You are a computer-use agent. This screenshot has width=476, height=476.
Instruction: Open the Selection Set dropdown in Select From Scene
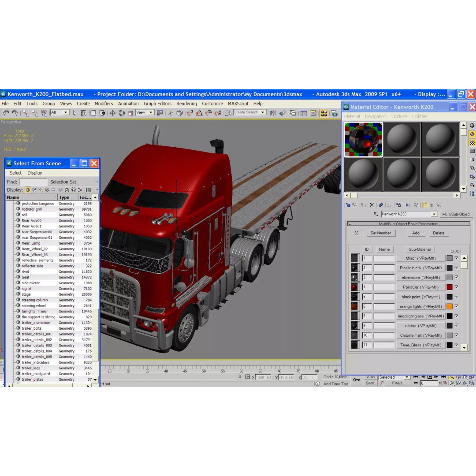tap(97, 182)
